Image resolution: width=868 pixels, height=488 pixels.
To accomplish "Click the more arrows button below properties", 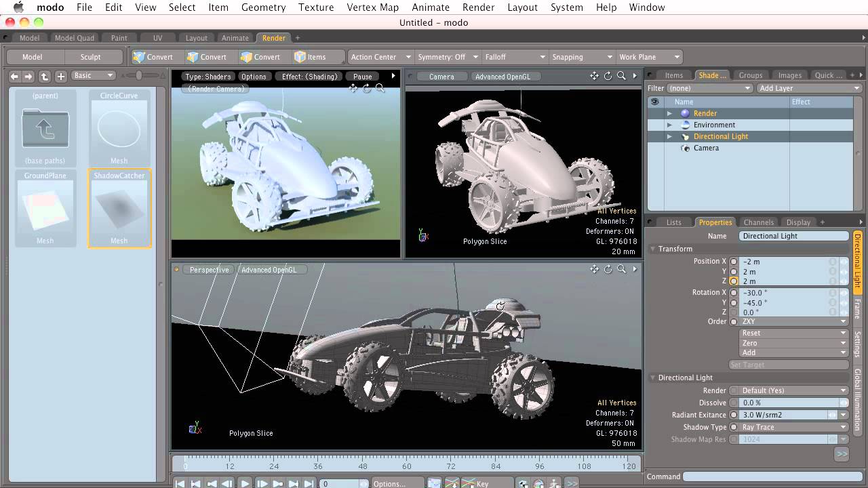I will tap(842, 454).
